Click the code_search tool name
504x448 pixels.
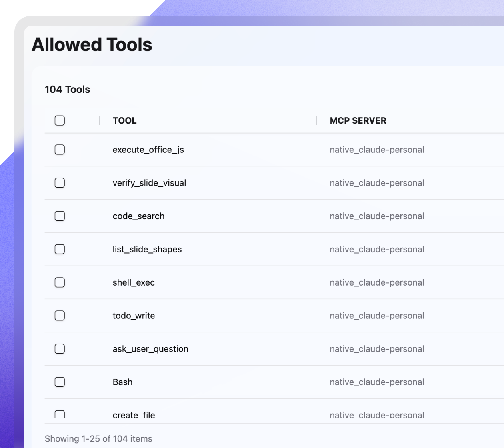pos(138,216)
